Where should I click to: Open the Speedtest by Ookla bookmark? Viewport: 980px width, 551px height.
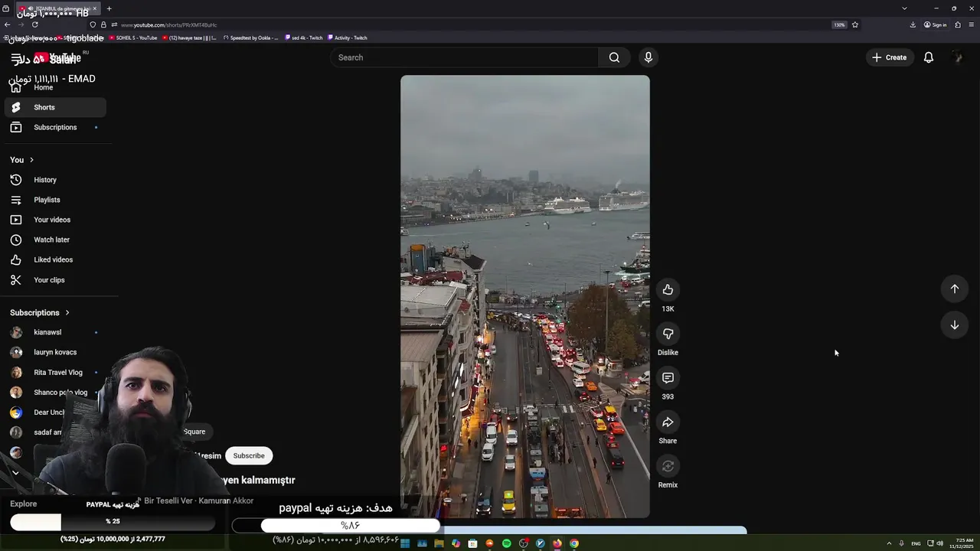(x=251, y=37)
